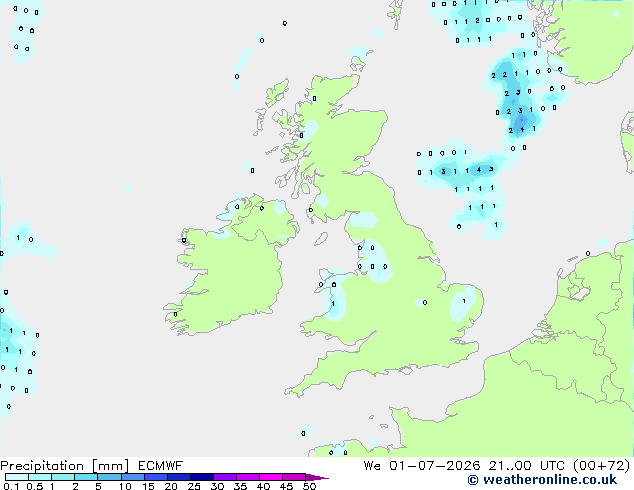Click the 25–30 mm navy legend swatch
This screenshot has width=634, height=490.
click(x=202, y=477)
